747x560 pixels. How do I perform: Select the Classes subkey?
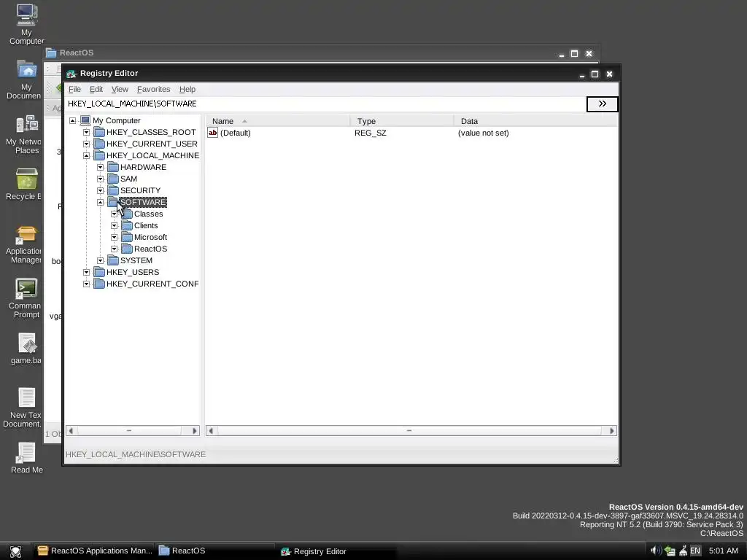click(x=148, y=214)
